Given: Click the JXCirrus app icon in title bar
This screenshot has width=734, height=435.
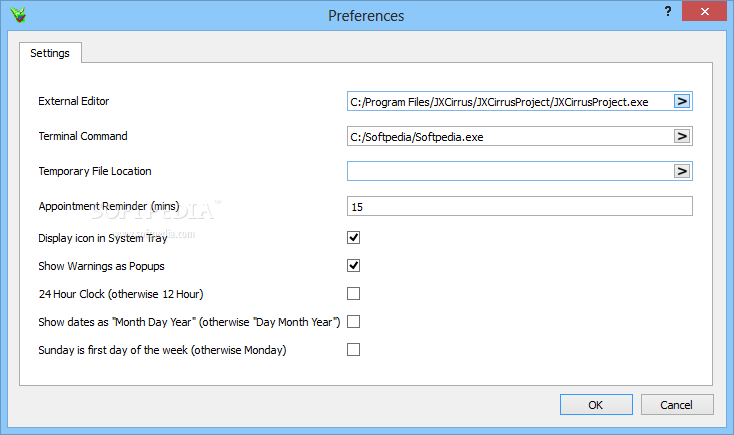Looking at the screenshot, I should coord(18,15).
